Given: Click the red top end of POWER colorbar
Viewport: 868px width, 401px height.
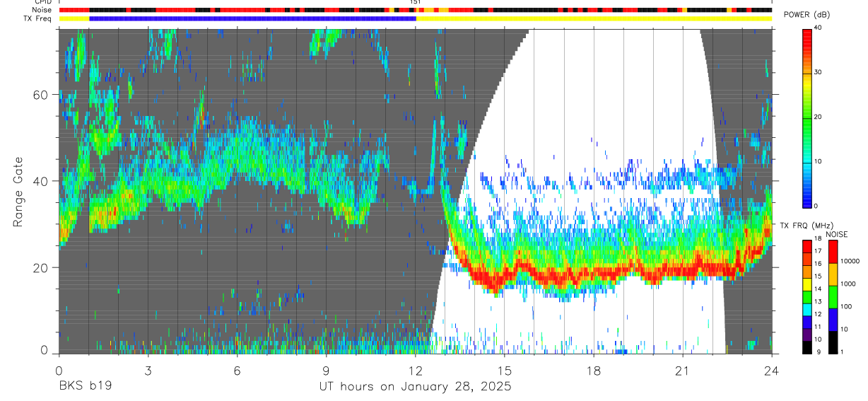Looking at the screenshot, I should click(x=807, y=33).
